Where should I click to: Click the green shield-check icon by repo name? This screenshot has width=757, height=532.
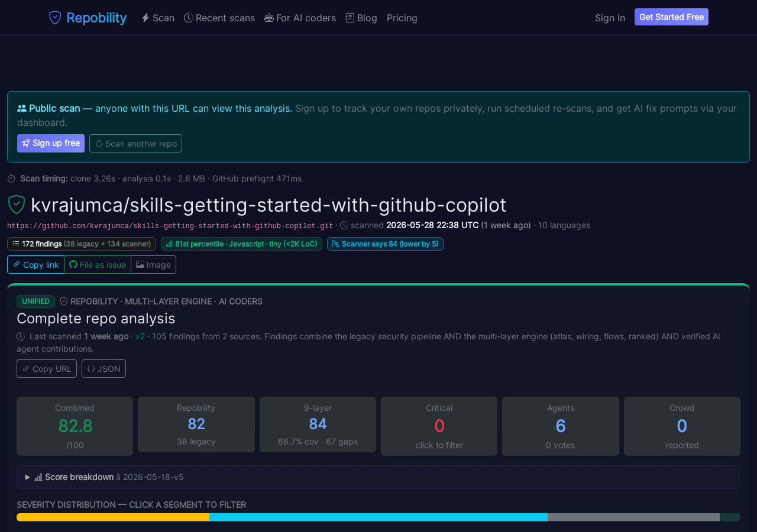click(x=17, y=205)
